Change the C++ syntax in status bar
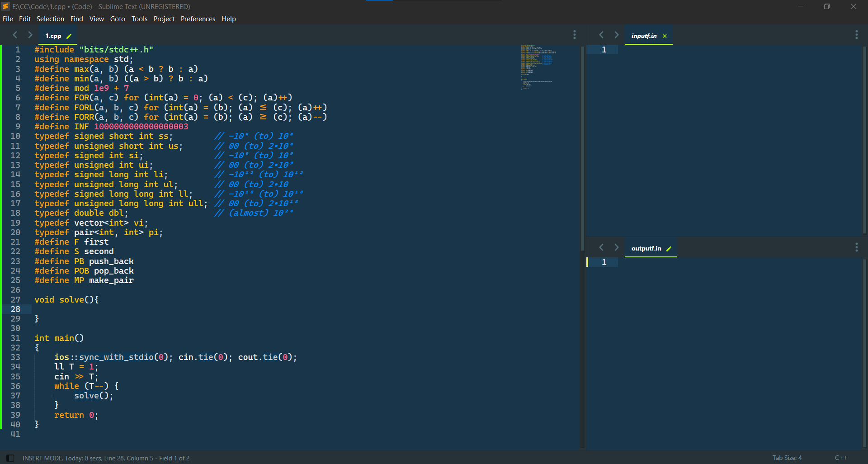 coord(841,458)
